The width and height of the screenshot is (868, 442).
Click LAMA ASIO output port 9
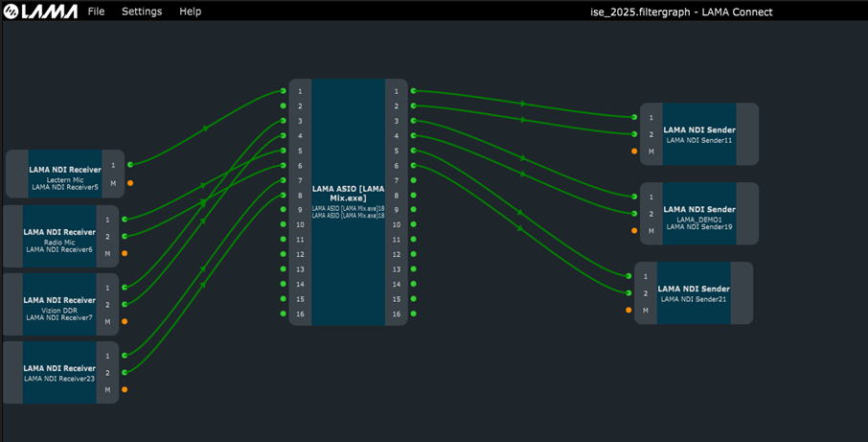coord(414,210)
